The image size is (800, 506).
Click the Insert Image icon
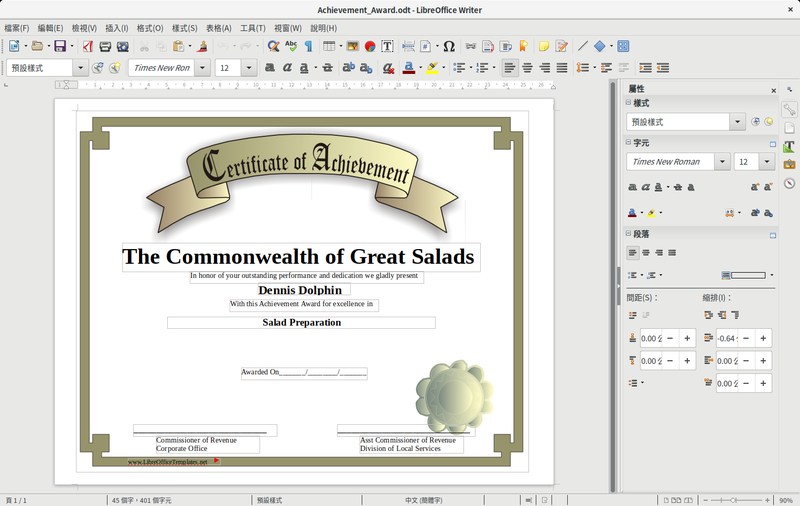352,46
